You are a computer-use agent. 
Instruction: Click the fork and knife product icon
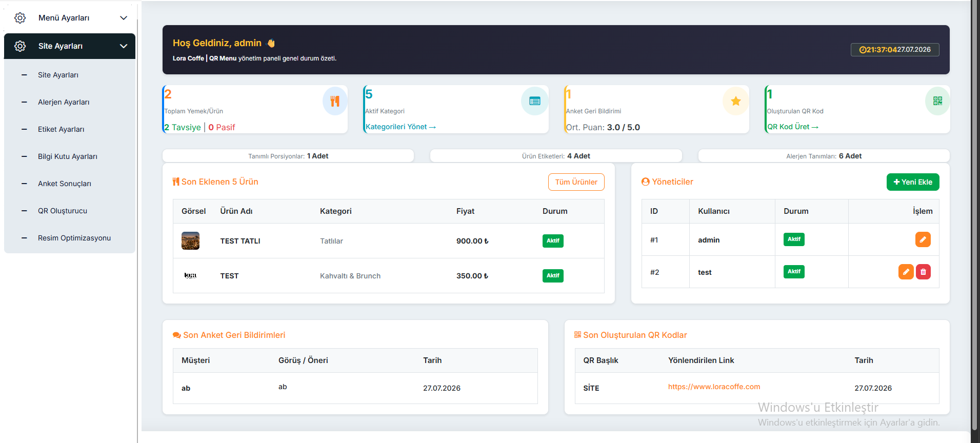tap(335, 101)
